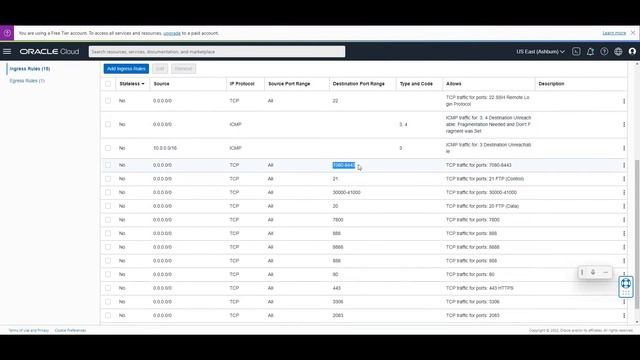640x360 pixels.
Task: Click the Edit button
Action: point(160,69)
